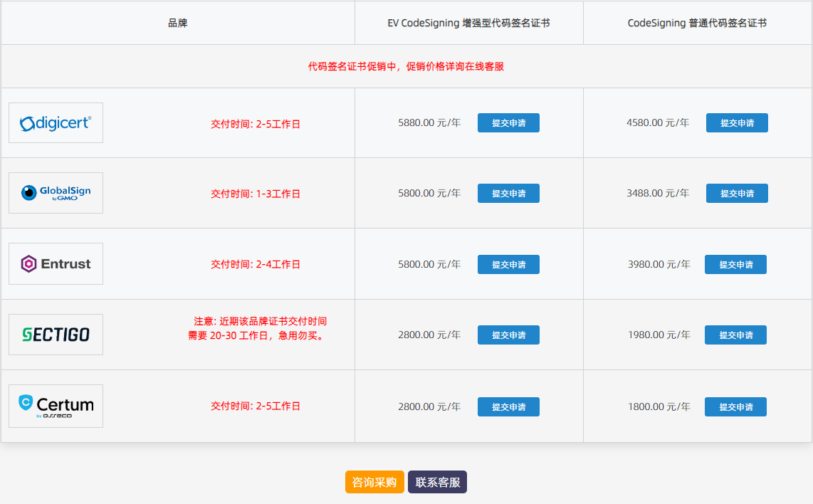Image resolution: width=813 pixels, height=504 pixels.
Task: Submit application for GlobalSign EV CodeSigning
Action: point(508,194)
